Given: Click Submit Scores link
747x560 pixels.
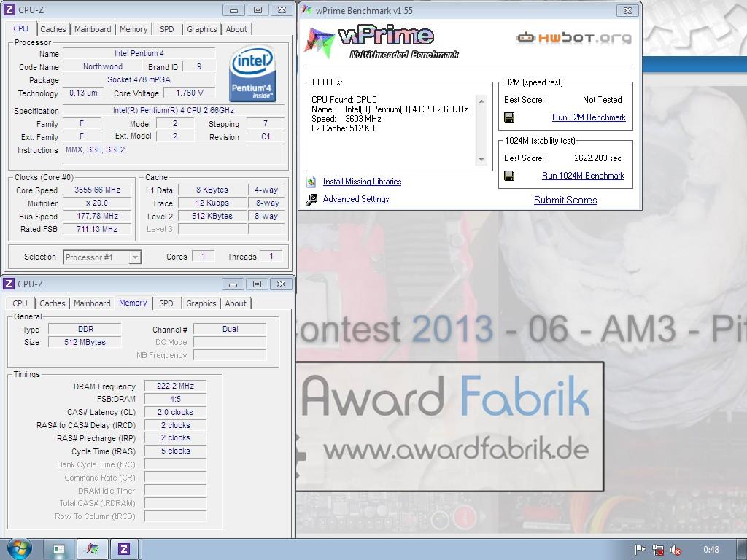Looking at the screenshot, I should (x=565, y=201).
